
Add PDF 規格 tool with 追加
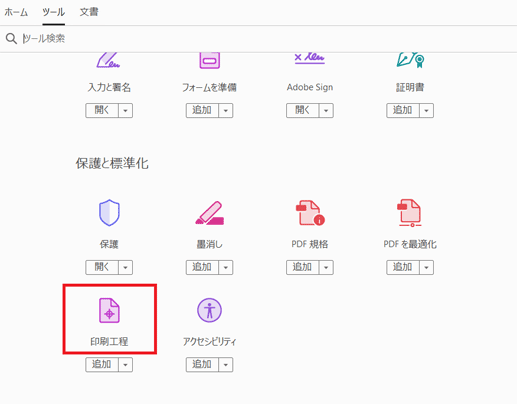pos(303,267)
